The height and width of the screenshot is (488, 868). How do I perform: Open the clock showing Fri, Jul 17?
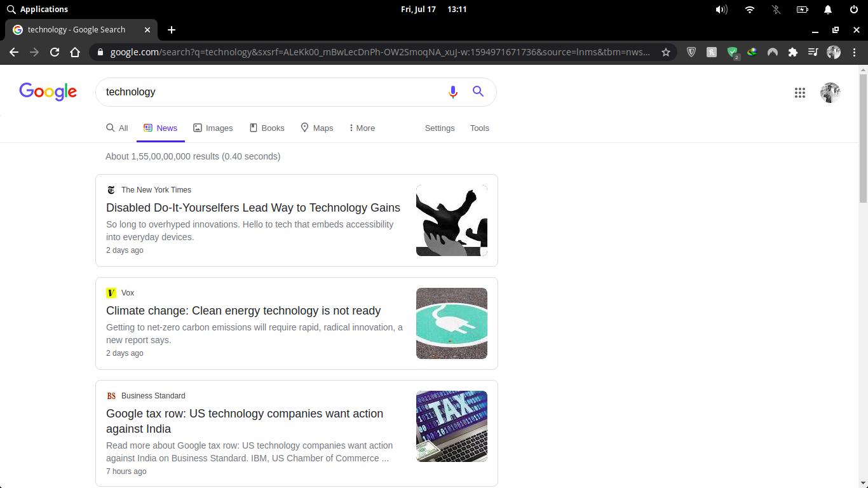click(x=434, y=10)
